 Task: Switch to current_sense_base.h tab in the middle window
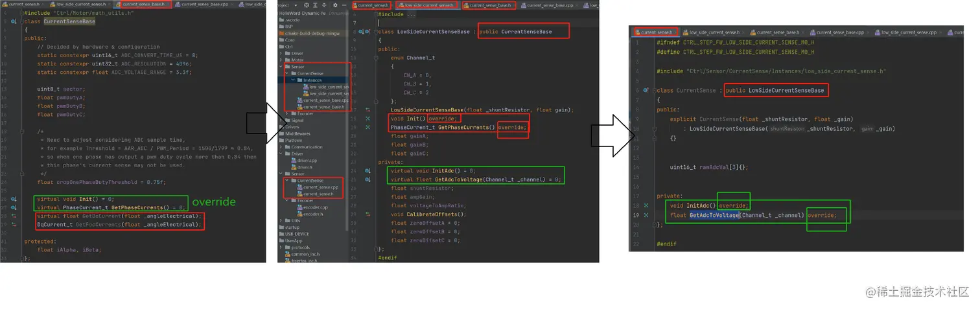(x=489, y=5)
